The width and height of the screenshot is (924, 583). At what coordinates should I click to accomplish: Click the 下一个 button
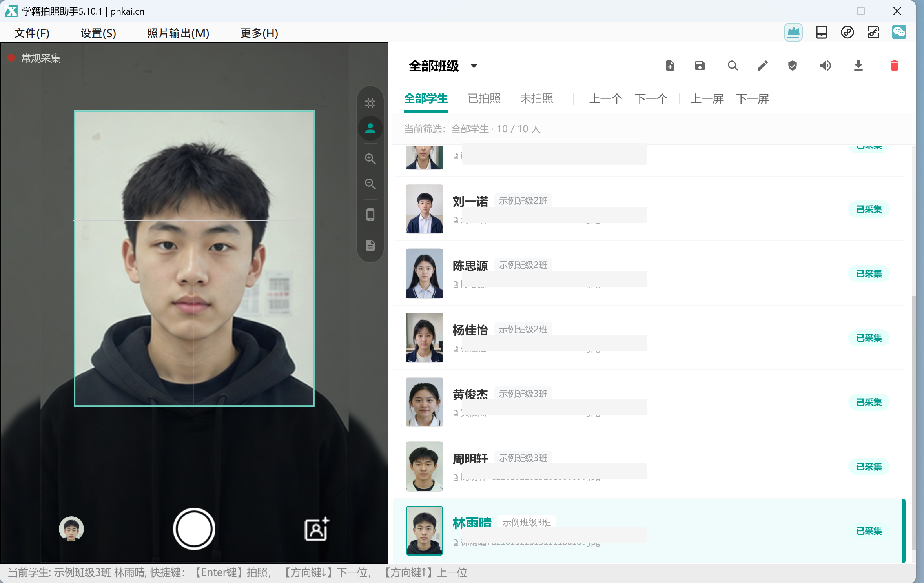pos(651,98)
